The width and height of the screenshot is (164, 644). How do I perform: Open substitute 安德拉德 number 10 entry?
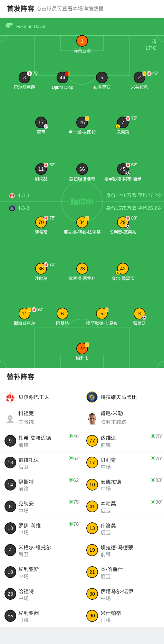123,485
